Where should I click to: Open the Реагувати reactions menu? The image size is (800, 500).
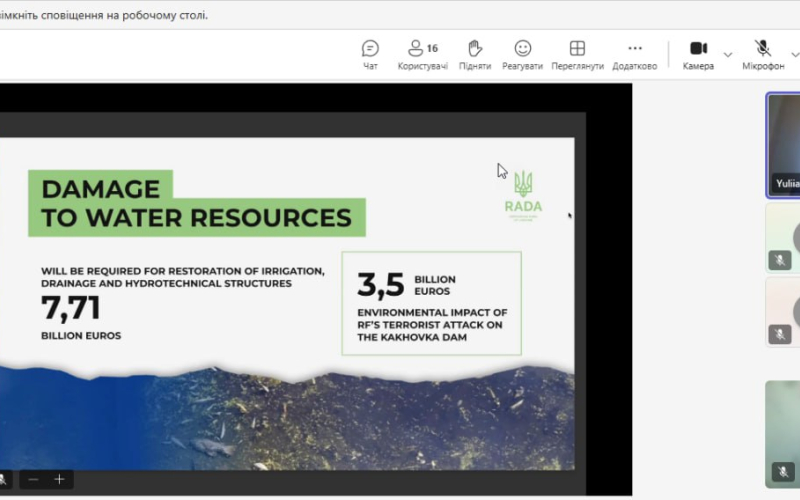pyautogui.click(x=522, y=55)
